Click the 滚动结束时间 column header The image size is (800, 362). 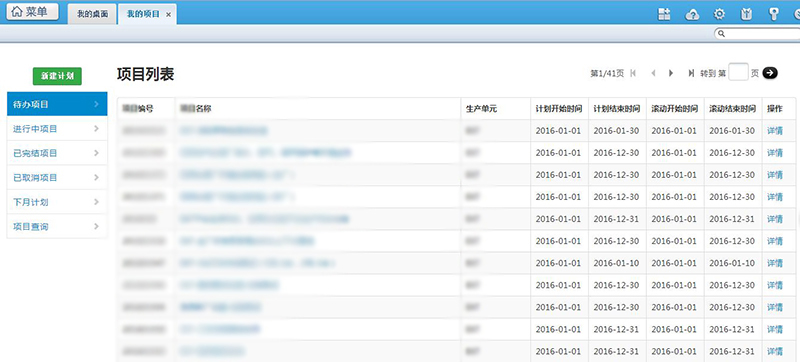(x=733, y=109)
